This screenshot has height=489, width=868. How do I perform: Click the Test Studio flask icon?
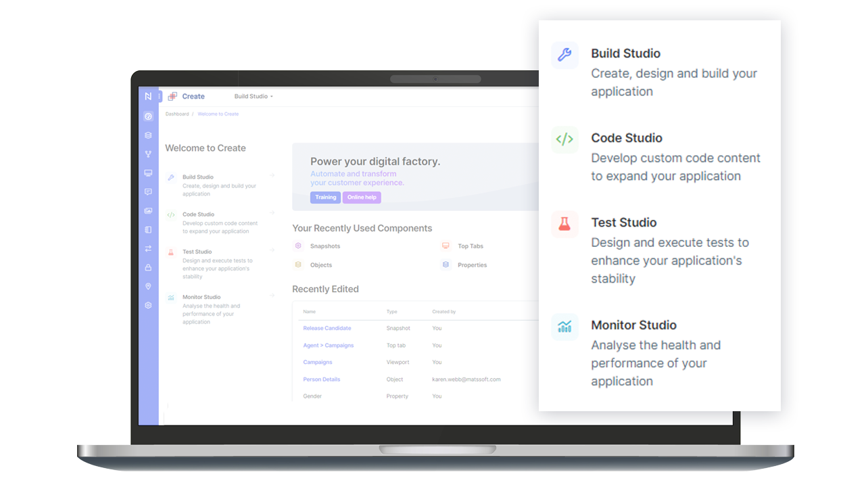pos(565,225)
